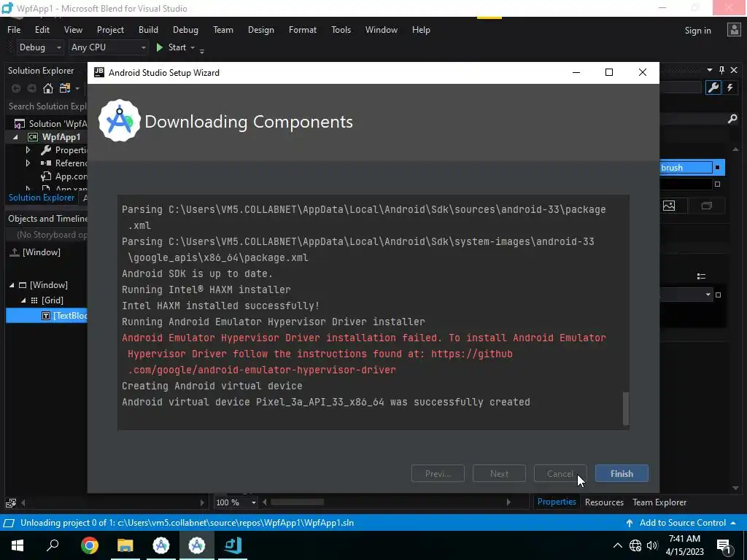Open the Start button dropdown arrow
Viewport: 747px width, 560px height.
(x=193, y=47)
